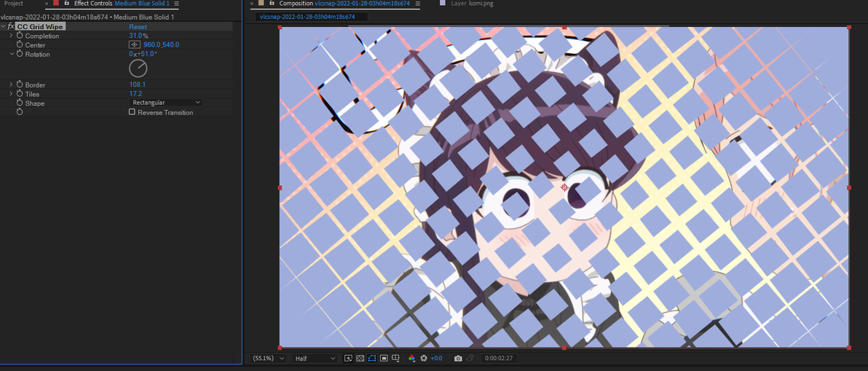Toggle the Composition panel lock
This screenshot has height=371, width=868.
tap(272, 4)
